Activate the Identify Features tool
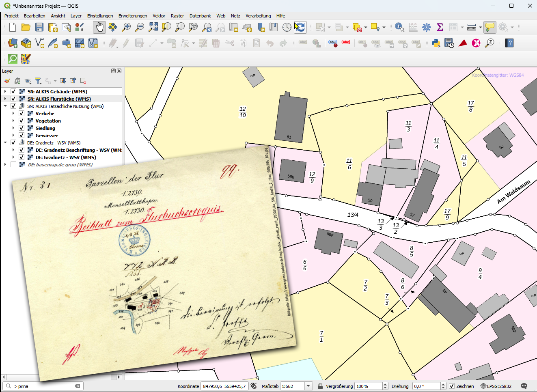Viewport: 537px width, 392px height. (x=399, y=27)
